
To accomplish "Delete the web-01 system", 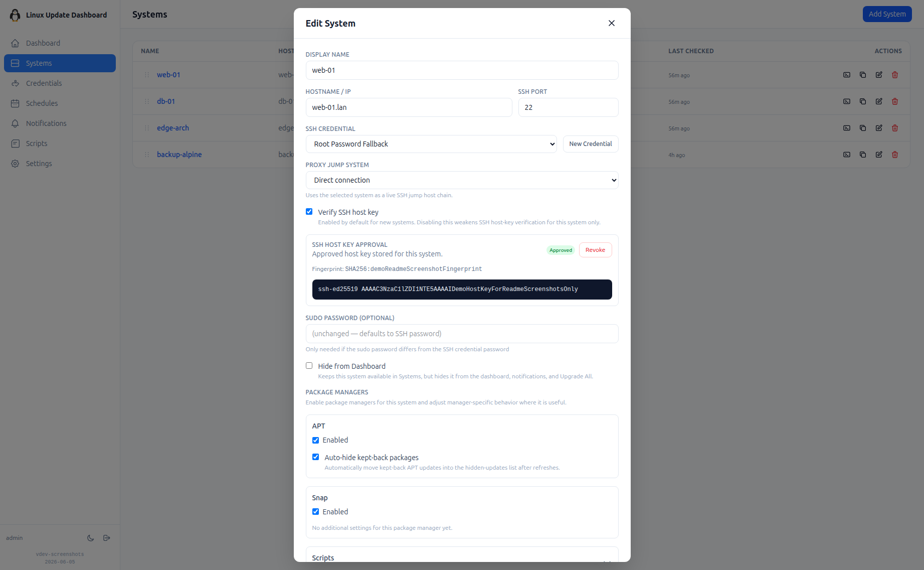I will [x=895, y=75].
